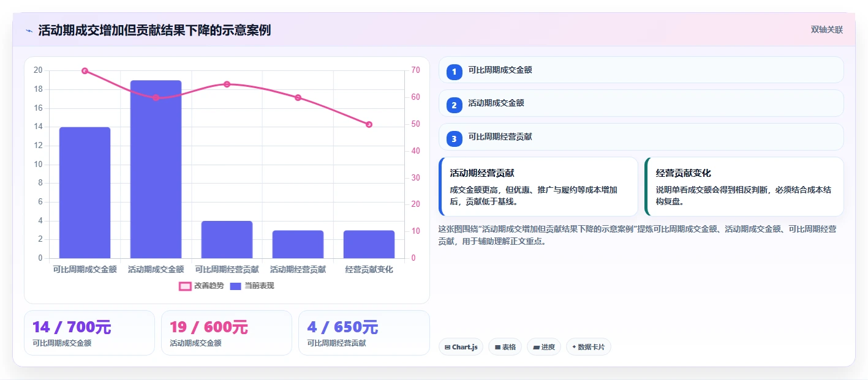Click x-axis label 可比周期经营贡献
Viewport: 868px width, 380px height.
227,269
